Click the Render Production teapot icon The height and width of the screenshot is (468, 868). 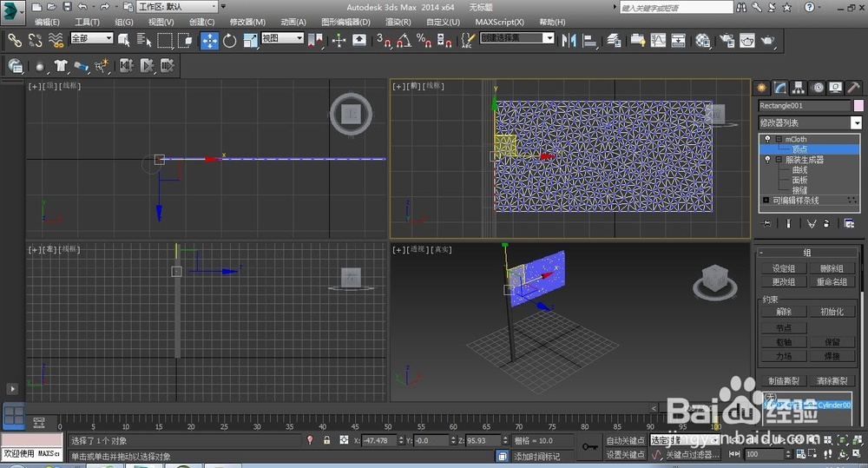click(x=768, y=40)
